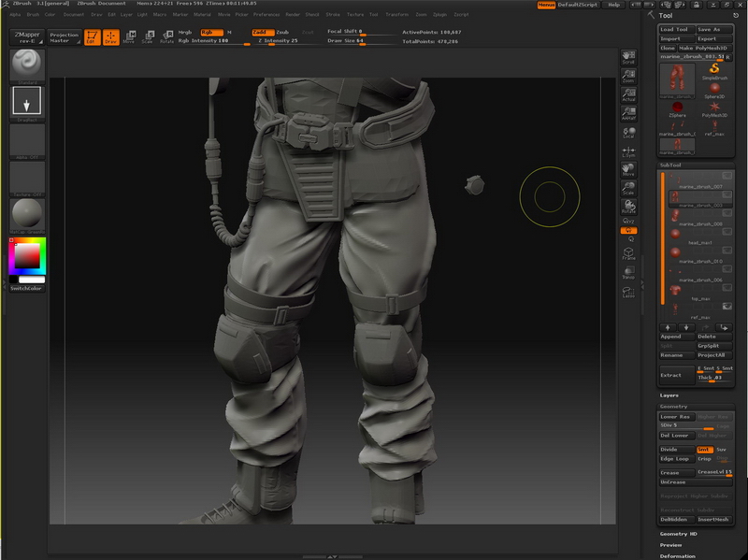Select the SimpleBrush tool icon
The image size is (748, 560).
click(x=714, y=72)
